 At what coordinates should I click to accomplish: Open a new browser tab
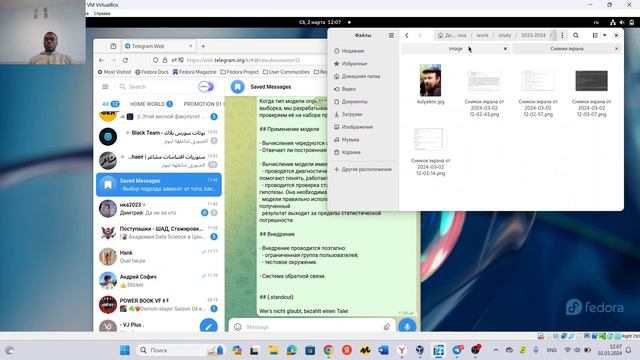pyautogui.click(x=203, y=46)
